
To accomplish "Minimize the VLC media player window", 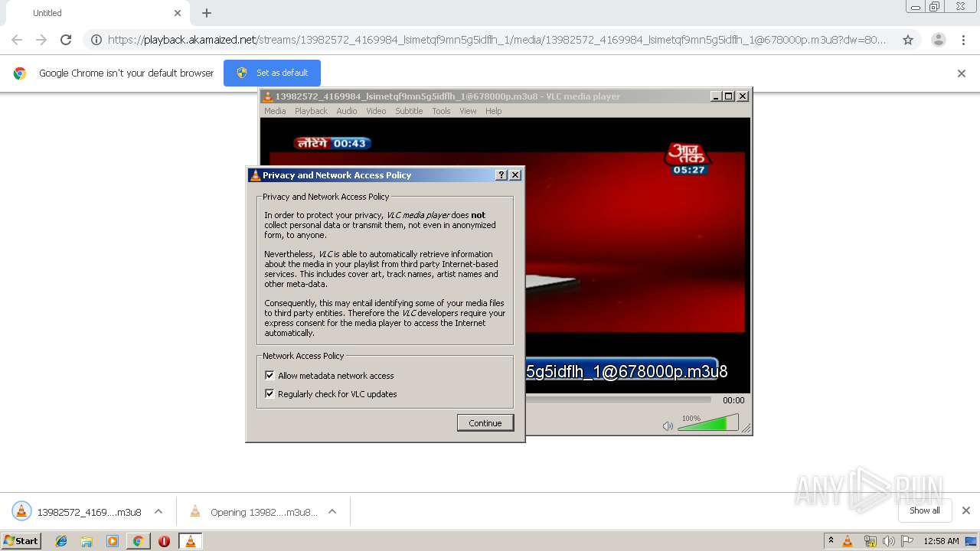I will click(716, 96).
